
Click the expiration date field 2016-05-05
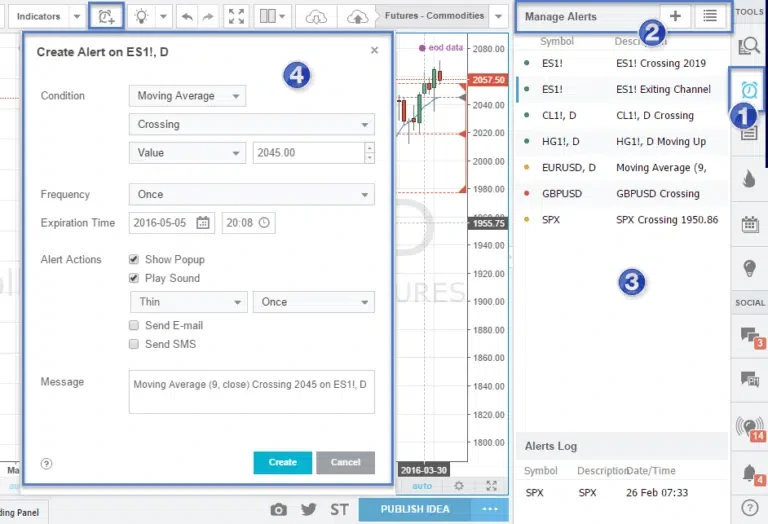pyautogui.click(x=172, y=223)
